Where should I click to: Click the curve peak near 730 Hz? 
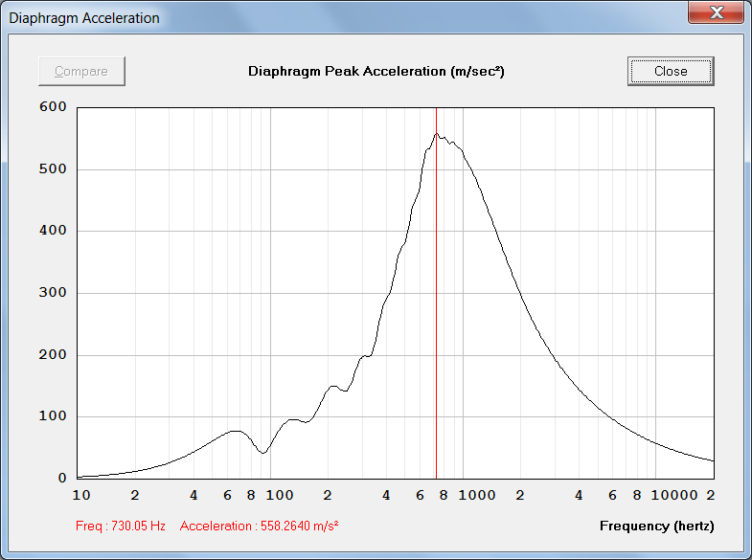click(x=436, y=134)
